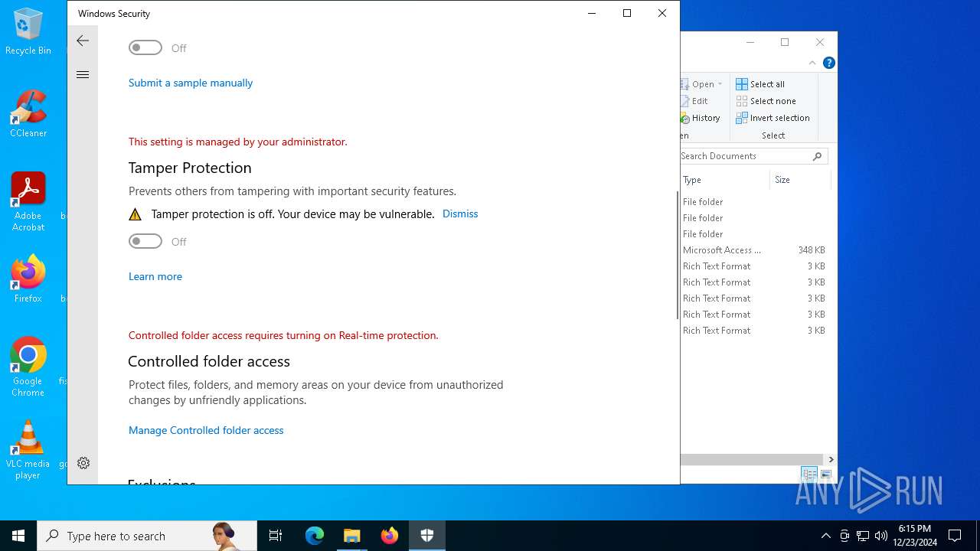Viewport: 980px width, 551px height.
Task: Open Firefox from the taskbar
Action: pyautogui.click(x=390, y=536)
